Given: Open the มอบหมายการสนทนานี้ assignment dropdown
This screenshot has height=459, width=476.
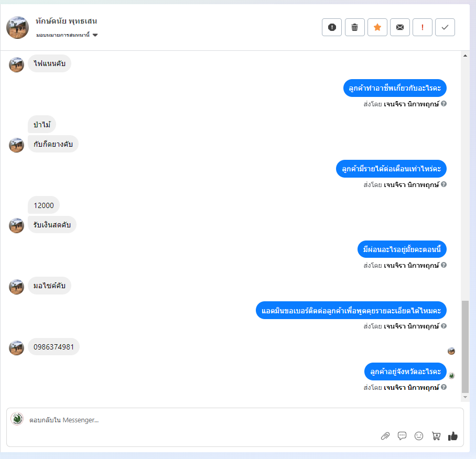Looking at the screenshot, I should coord(67,35).
